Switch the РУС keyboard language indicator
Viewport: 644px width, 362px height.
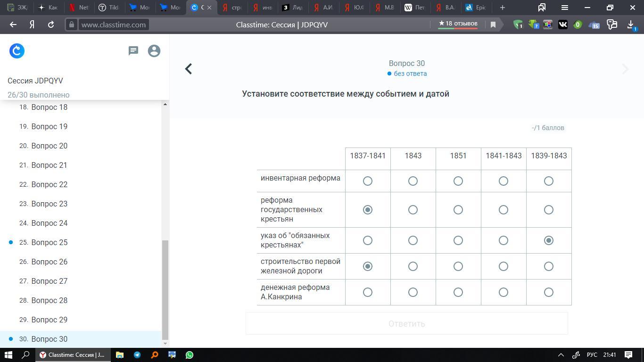(592, 355)
